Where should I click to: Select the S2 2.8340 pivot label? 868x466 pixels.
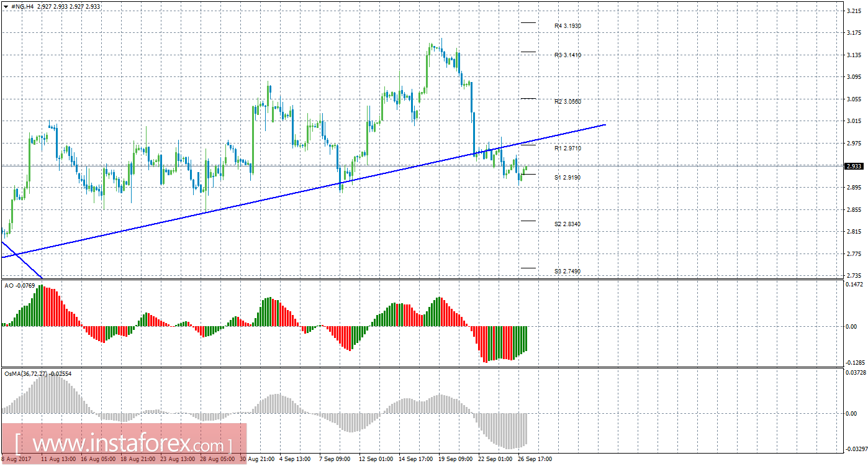[x=567, y=224]
